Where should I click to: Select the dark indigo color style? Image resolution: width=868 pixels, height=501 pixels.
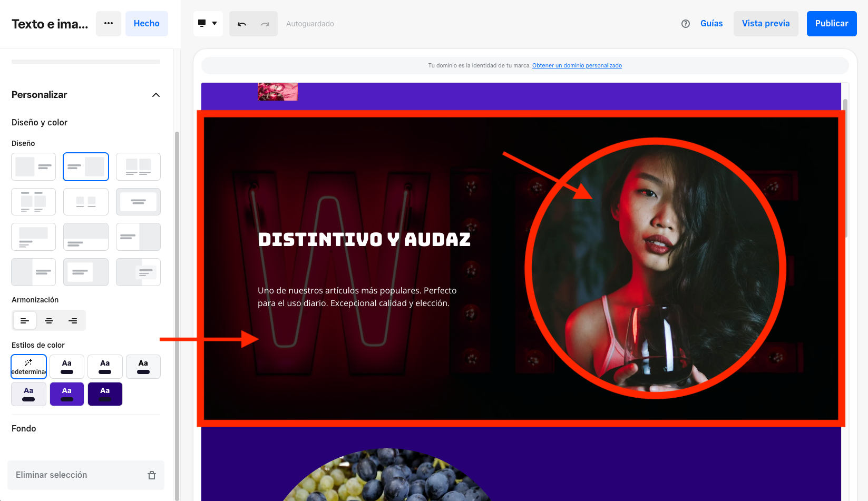pos(105,394)
